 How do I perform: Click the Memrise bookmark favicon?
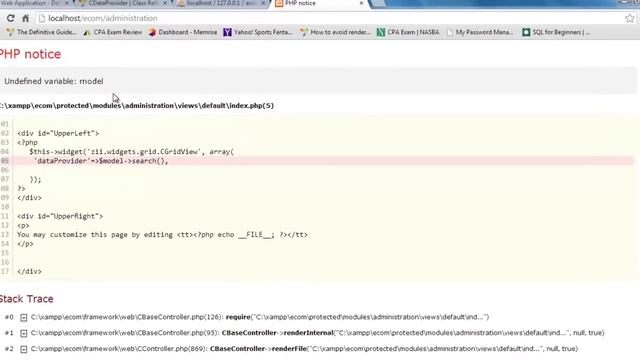[152, 32]
